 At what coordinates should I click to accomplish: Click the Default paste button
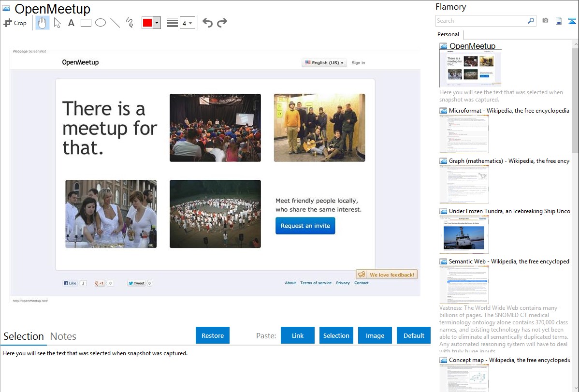[x=414, y=335]
